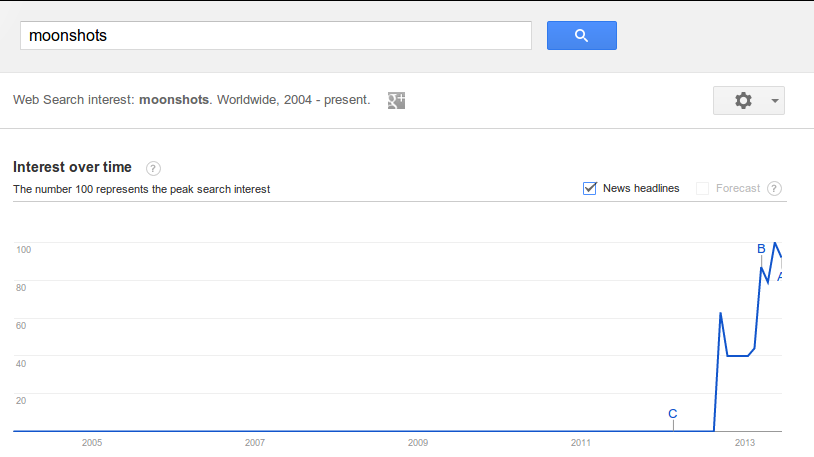The image size is (814, 457).
Task: Click the 2013 label on time axis
Action: click(744, 442)
